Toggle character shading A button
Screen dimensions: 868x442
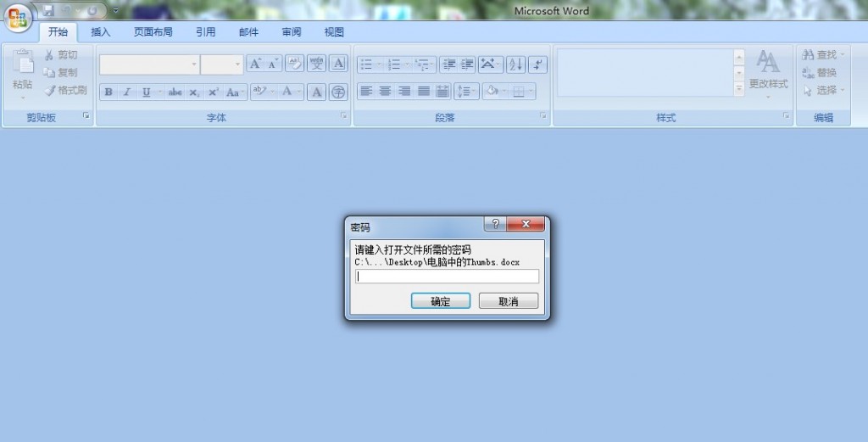coord(316,92)
